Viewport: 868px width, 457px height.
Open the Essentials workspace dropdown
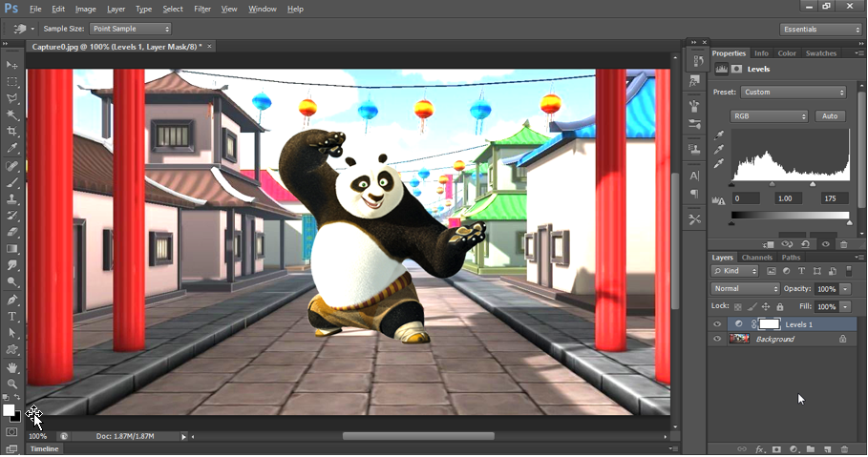tap(820, 30)
